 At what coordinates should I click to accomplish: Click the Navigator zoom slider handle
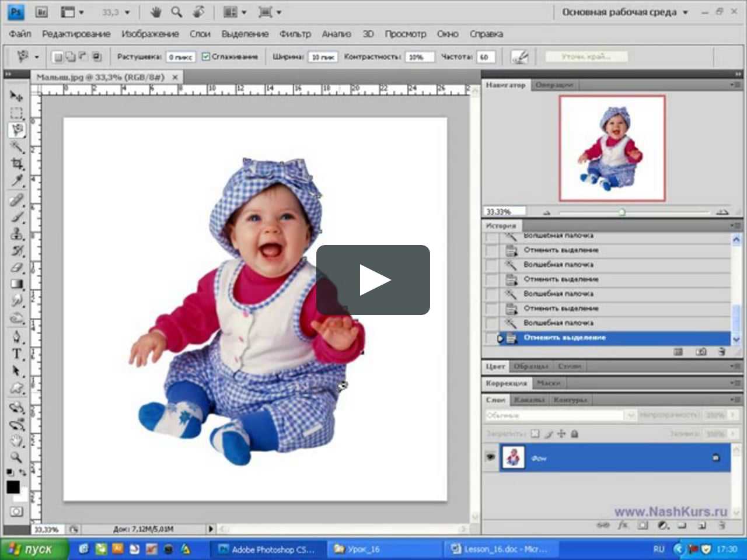click(x=622, y=212)
